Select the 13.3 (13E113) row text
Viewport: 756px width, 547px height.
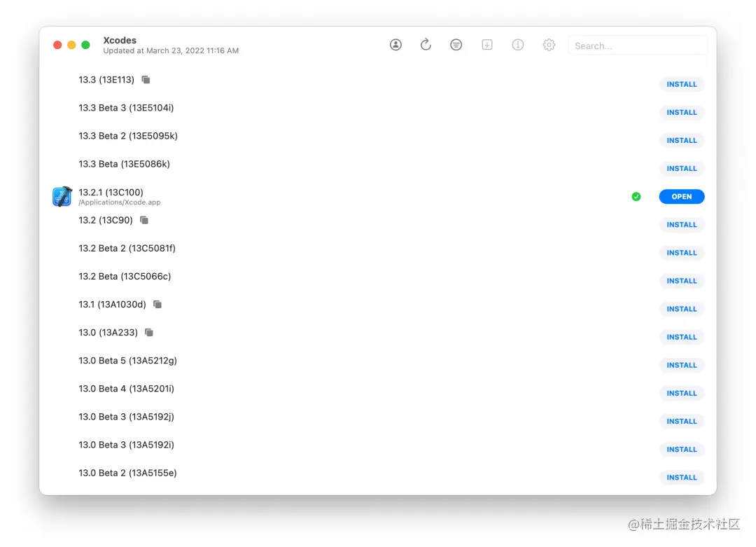pyautogui.click(x=106, y=80)
